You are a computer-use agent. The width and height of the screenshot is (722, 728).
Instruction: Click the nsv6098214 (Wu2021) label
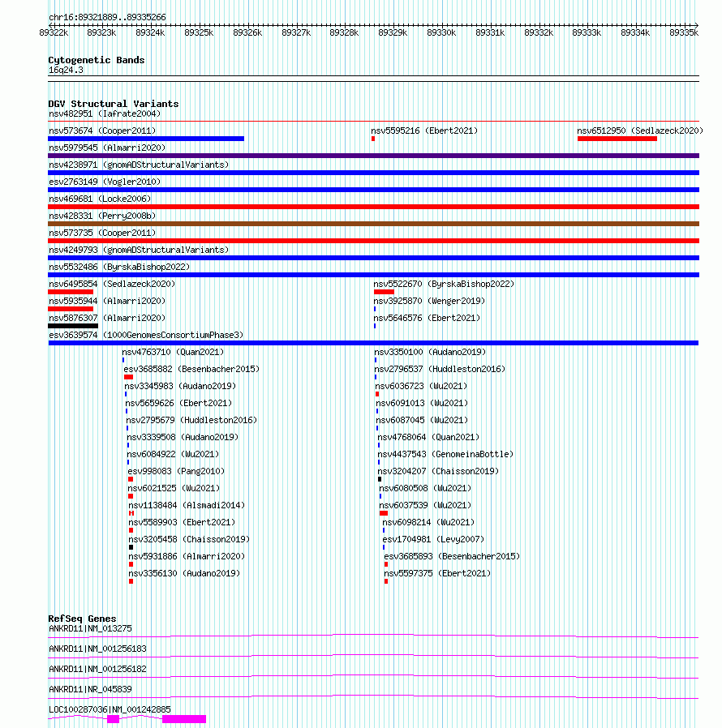pyautogui.click(x=428, y=522)
